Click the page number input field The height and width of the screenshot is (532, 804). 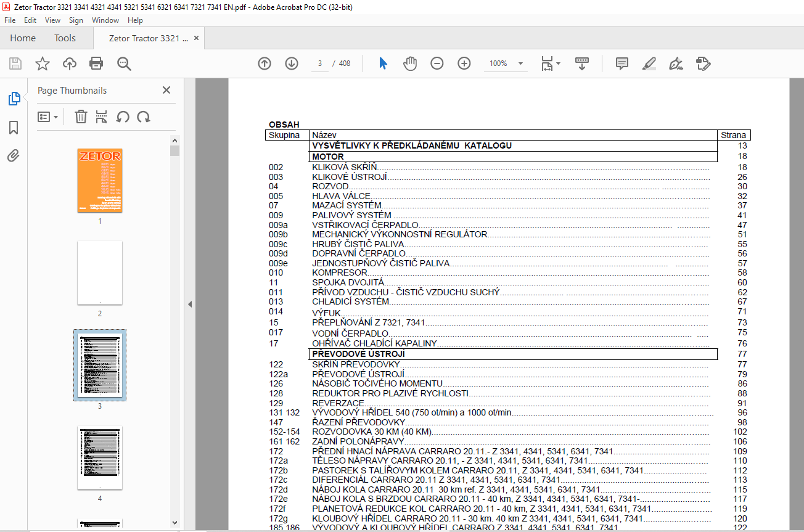[320, 63]
